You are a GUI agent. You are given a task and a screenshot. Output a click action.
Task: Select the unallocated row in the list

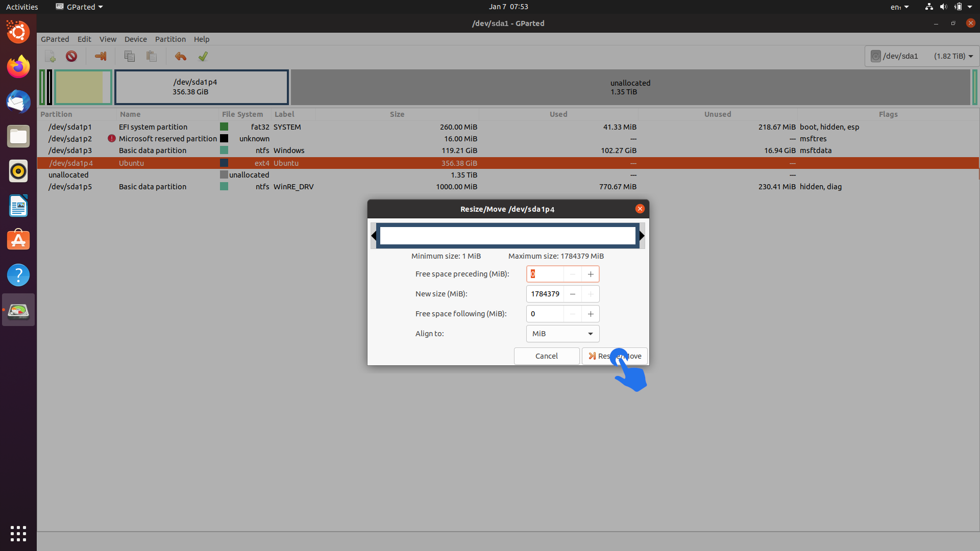point(508,175)
